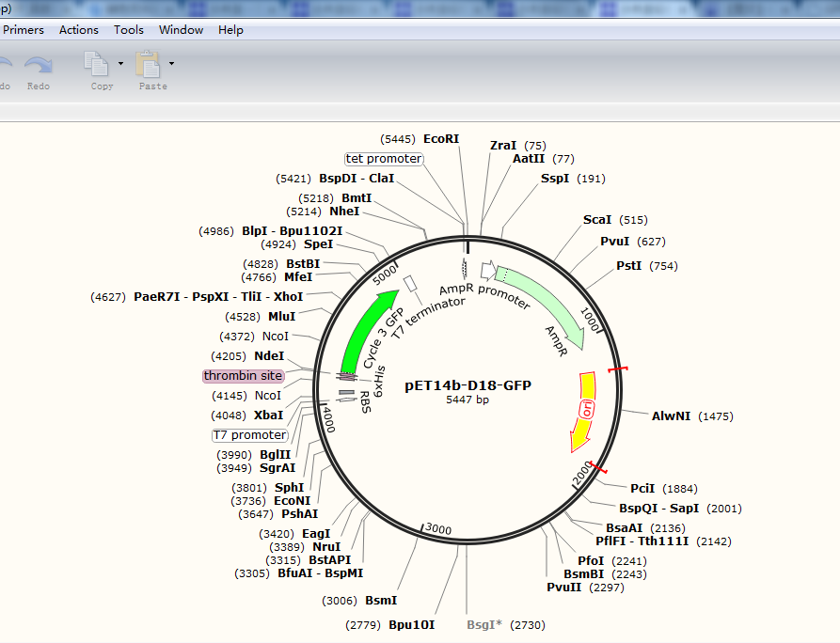Open the Help menu
The height and width of the screenshot is (643, 840).
coord(230,30)
